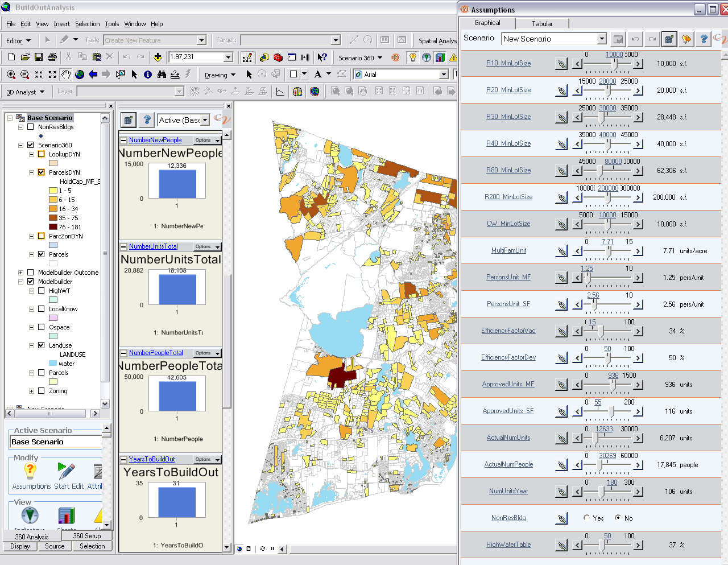Check the Modelbuilder Outcome checkbox

pos(30,273)
